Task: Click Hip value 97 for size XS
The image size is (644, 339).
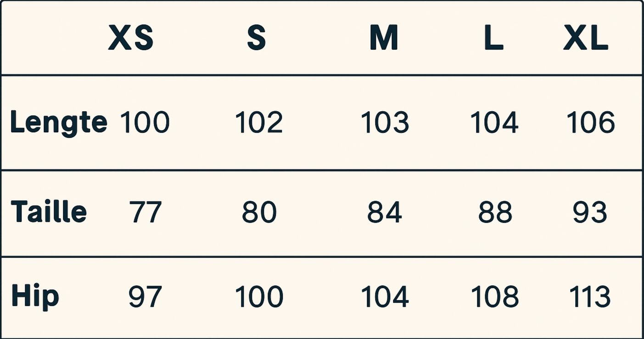Action: coord(145,297)
